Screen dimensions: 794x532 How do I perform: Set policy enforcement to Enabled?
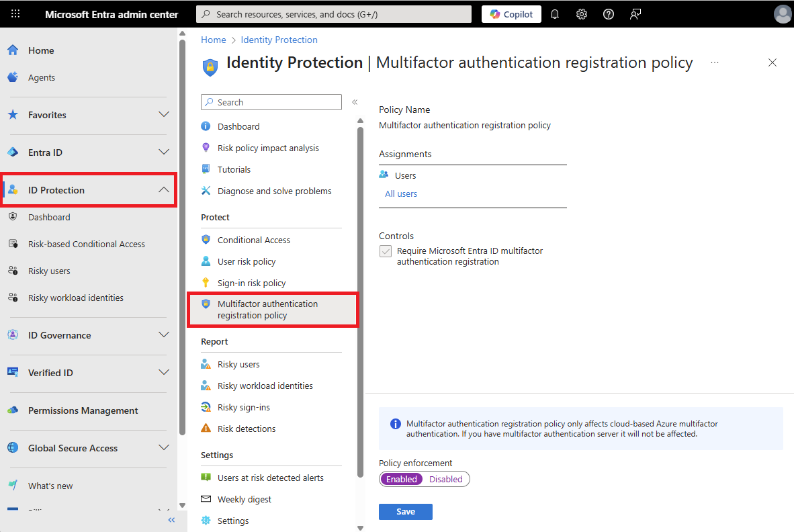402,479
